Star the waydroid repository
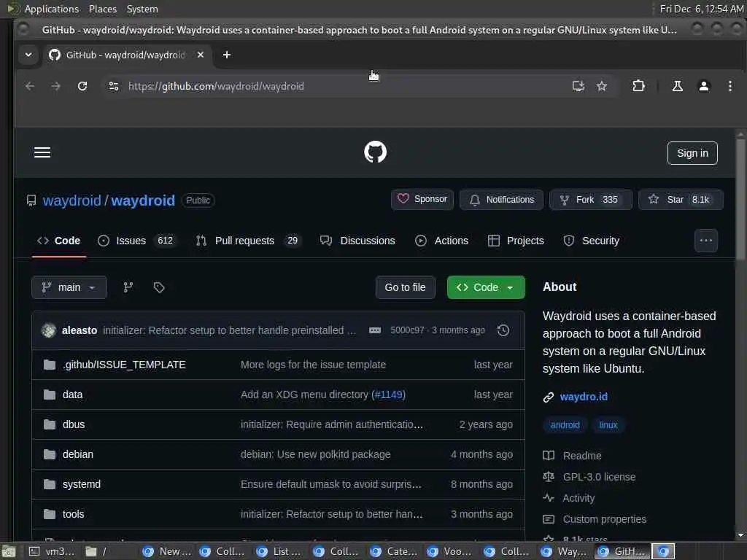 [681, 200]
